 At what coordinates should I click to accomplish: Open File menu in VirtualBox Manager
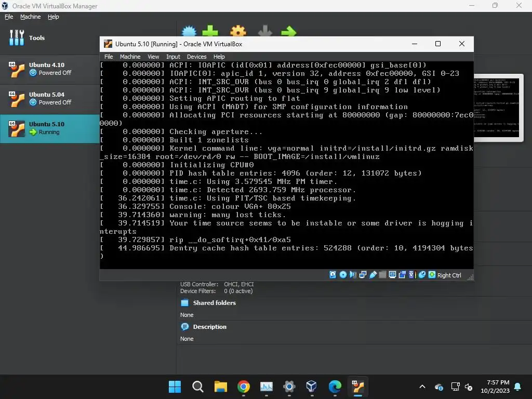9,17
